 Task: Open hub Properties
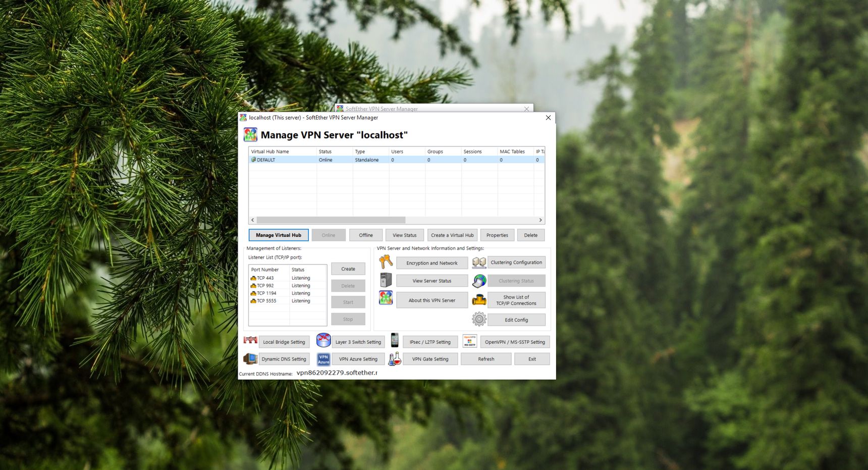pyautogui.click(x=497, y=235)
